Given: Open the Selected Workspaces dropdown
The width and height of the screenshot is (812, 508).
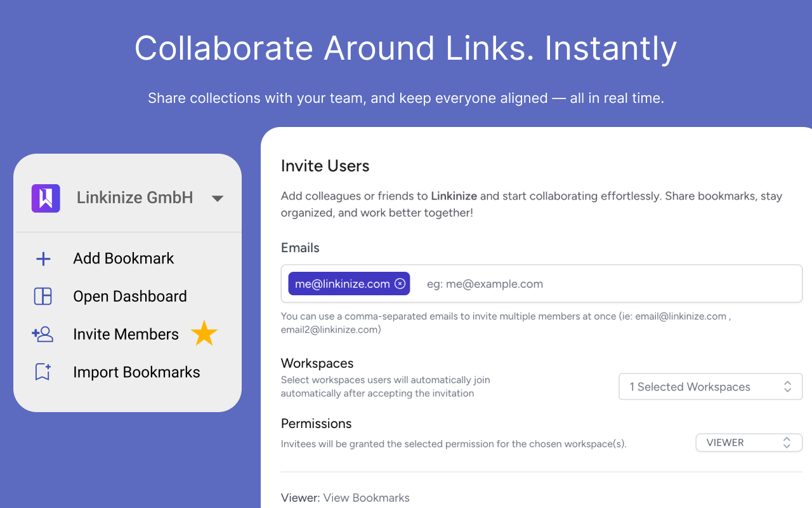Looking at the screenshot, I should tap(710, 386).
